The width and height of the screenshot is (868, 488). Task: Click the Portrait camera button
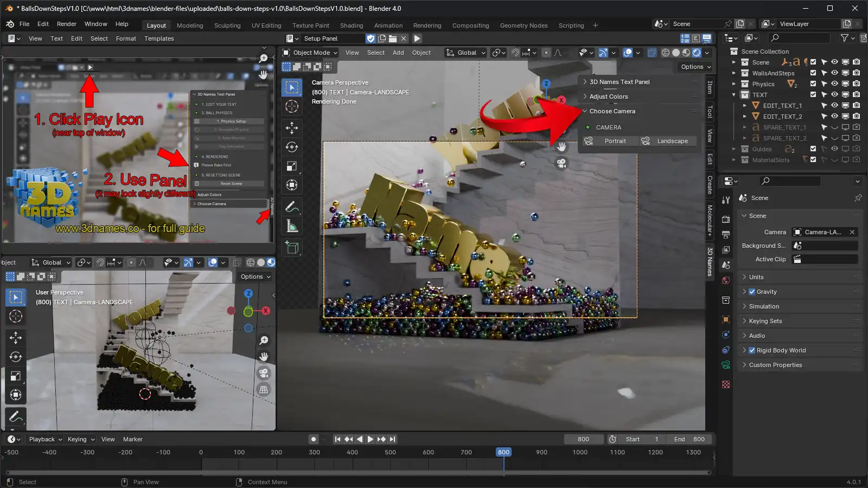click(610, 141)
